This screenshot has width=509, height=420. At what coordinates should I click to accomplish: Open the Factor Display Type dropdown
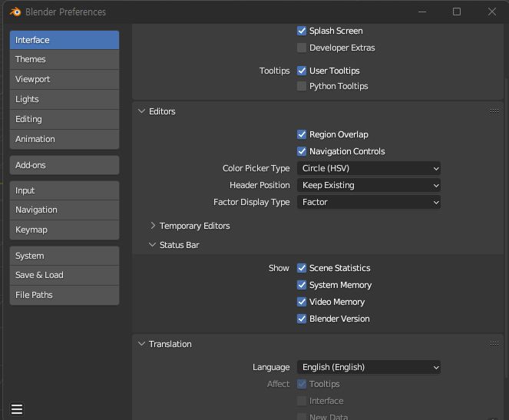point(369,202)
